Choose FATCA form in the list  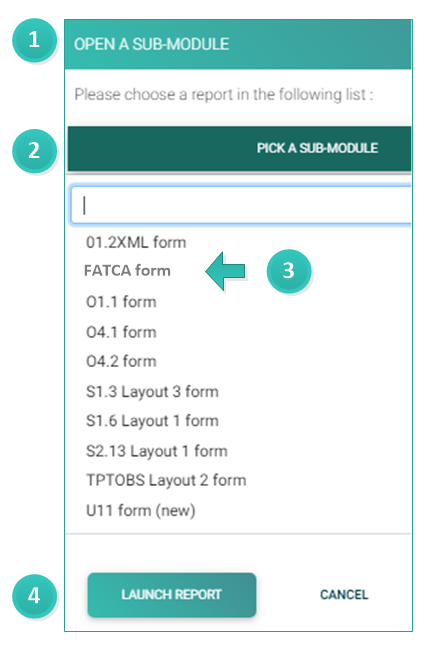point(127,271)
